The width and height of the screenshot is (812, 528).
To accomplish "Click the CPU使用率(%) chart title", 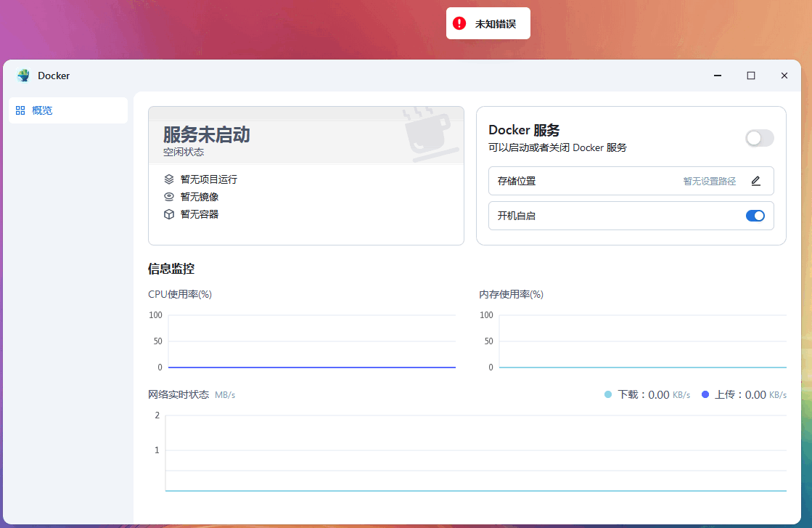I will (180, 294).
